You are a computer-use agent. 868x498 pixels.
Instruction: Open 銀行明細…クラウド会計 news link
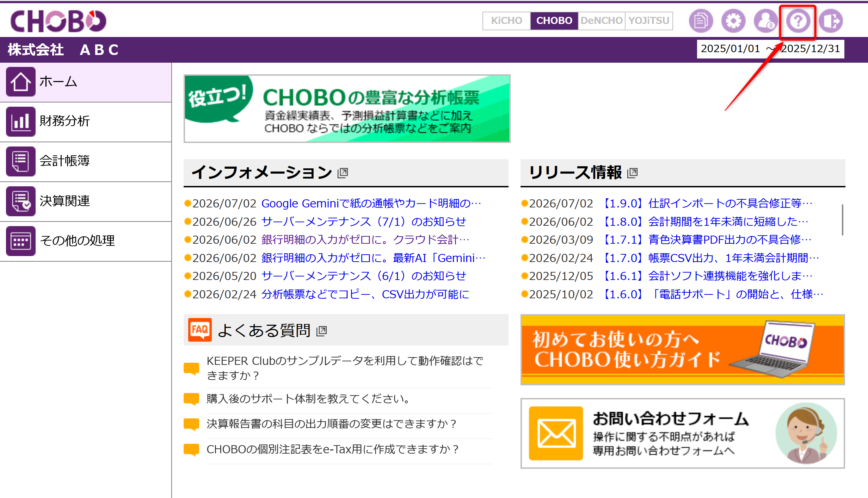coord(365,240)
